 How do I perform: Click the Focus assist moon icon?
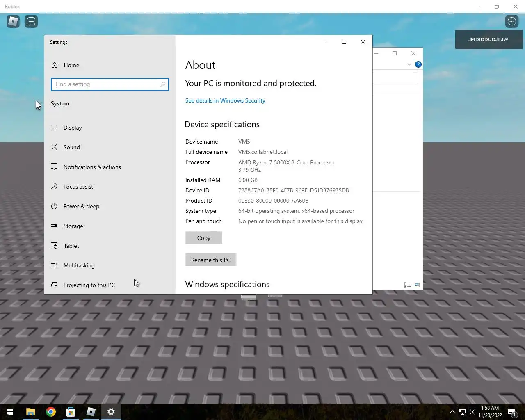pyautogui.click(x=54, y=186)
